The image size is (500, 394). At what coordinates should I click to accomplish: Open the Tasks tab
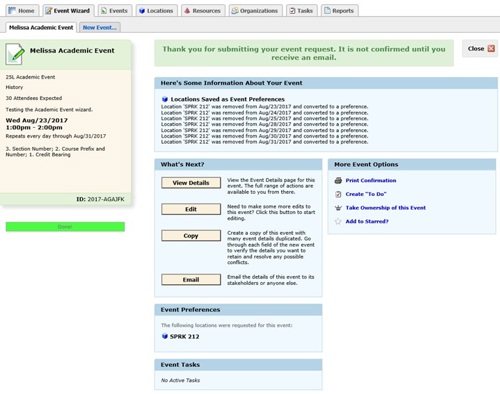coord(301,11)
